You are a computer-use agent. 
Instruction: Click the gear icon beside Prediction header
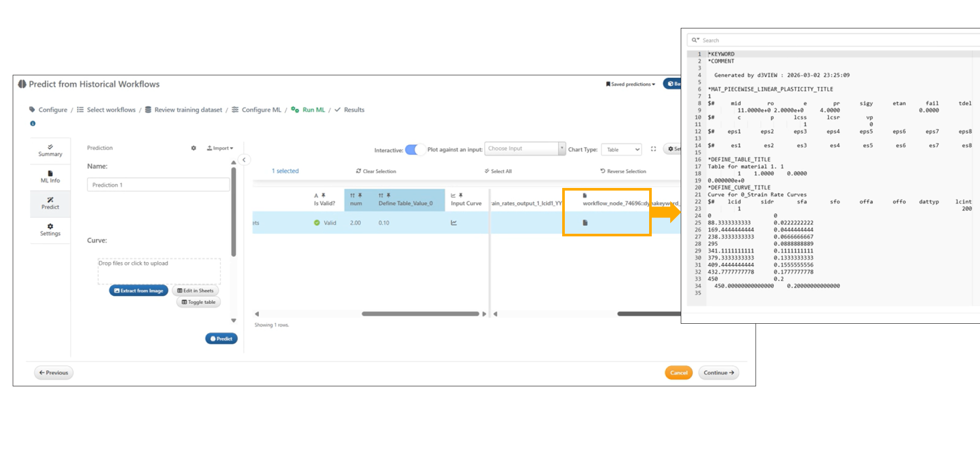pos(193,148)
